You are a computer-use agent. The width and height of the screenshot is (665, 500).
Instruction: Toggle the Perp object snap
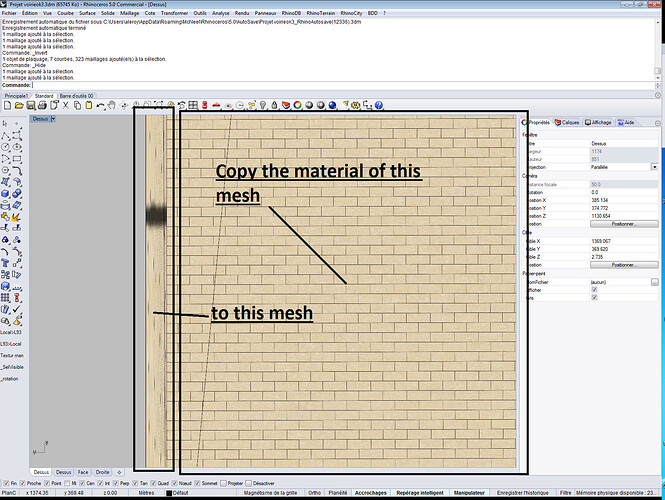click(x=115, y=483)
